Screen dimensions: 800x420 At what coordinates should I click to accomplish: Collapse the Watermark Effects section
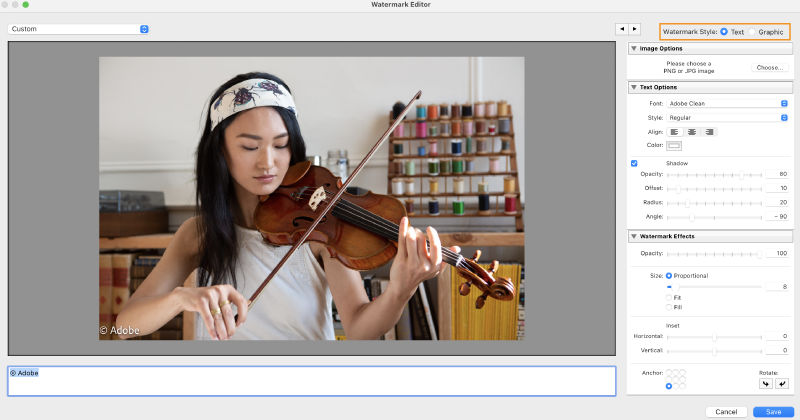634,236
